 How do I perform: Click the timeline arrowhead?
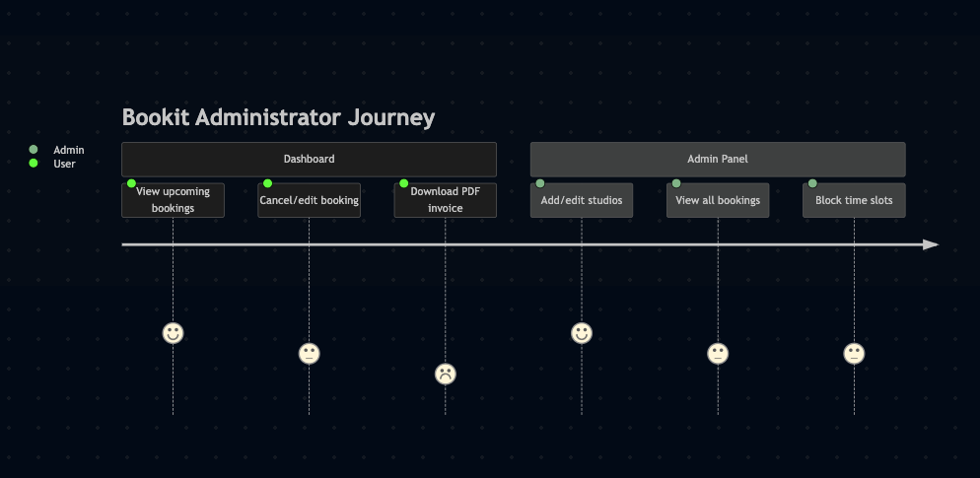point(932,244)
